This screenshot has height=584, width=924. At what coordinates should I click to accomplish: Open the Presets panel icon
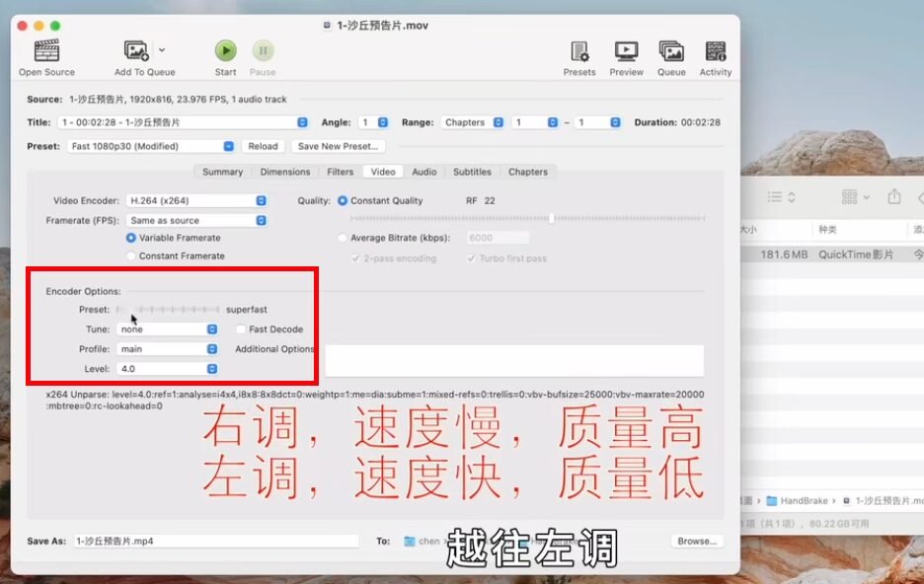pos(579,51)
